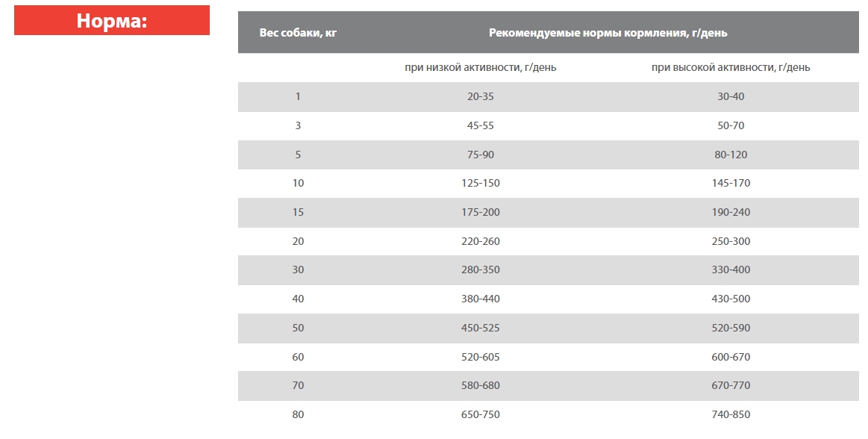Click the 220-260 feeding value
This screenshot has height=439, width=868.
[480, 241]
